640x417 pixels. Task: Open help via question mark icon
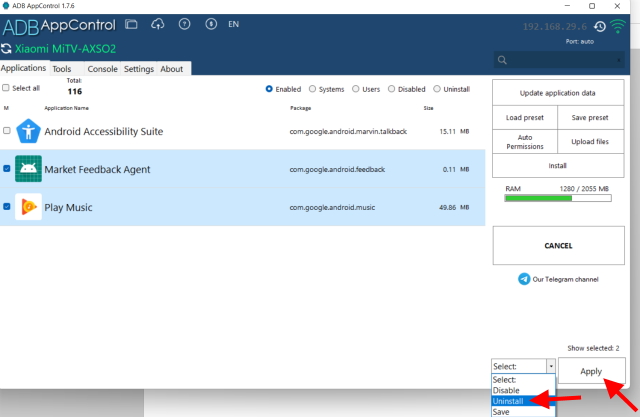[183, 23]
